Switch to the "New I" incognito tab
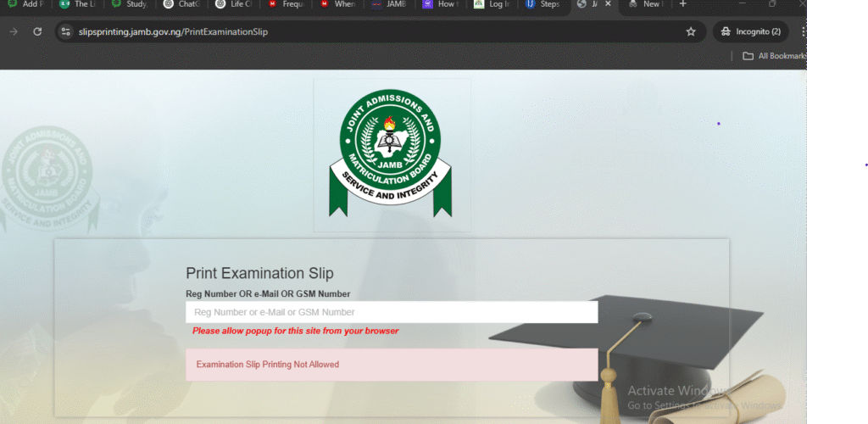The height and width of the screenshot is (424, 868). tap(645, 4)
